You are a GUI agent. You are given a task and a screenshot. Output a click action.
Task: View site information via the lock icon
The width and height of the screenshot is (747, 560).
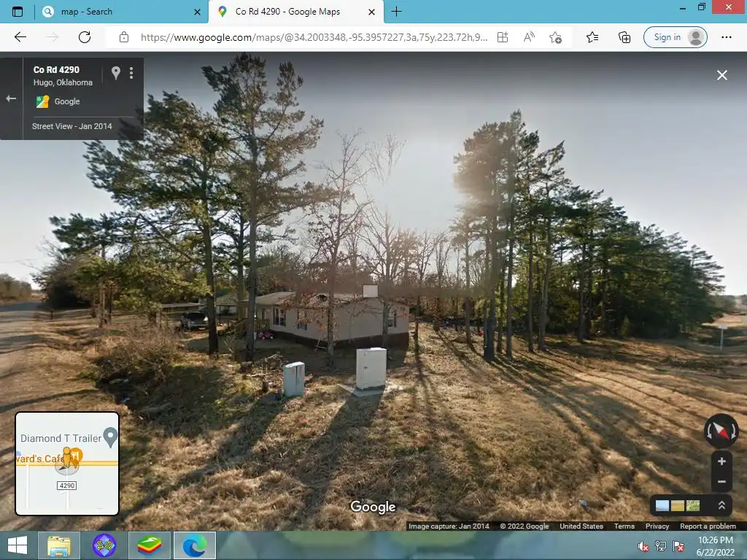point(124,37)
